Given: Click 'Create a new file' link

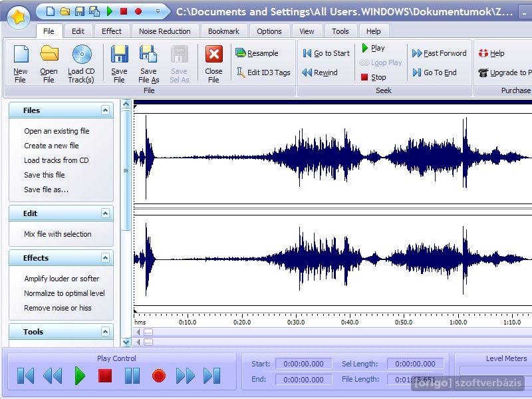Looking at the screenshot, I should click(x=52, y=146).
